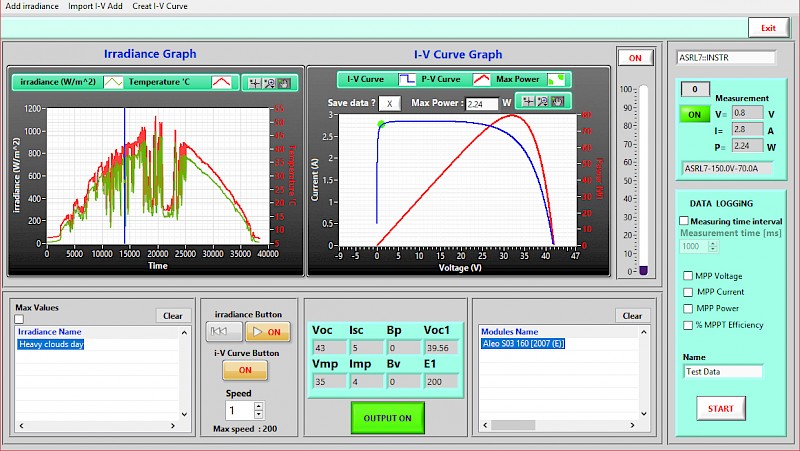
Task: Open the Import I-V Add menu
Action: click(95, 6)
